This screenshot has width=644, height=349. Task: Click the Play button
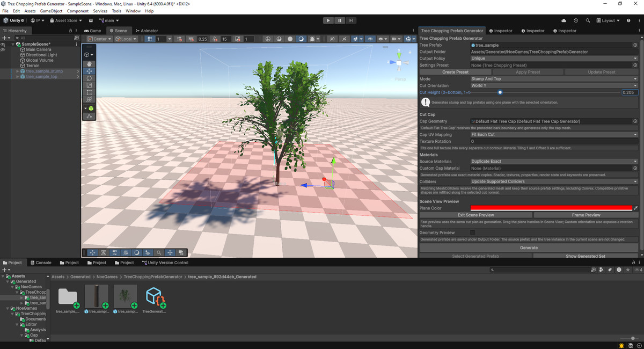click(x=328, y=20)
